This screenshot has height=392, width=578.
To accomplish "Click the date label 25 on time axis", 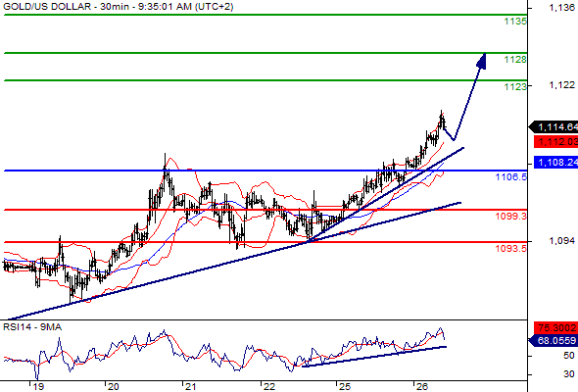I will click(345, 387).
